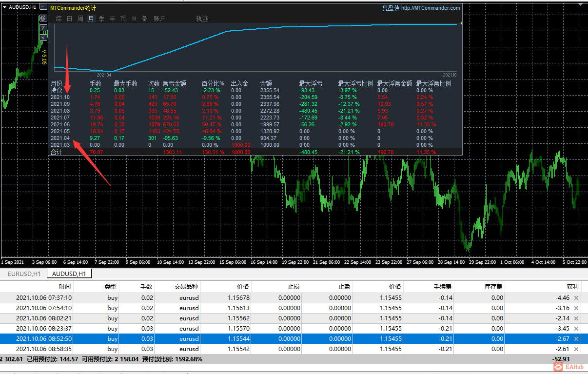Close the 07:37:10 buy order
588x374 pixels.
(x=576, y=298)
